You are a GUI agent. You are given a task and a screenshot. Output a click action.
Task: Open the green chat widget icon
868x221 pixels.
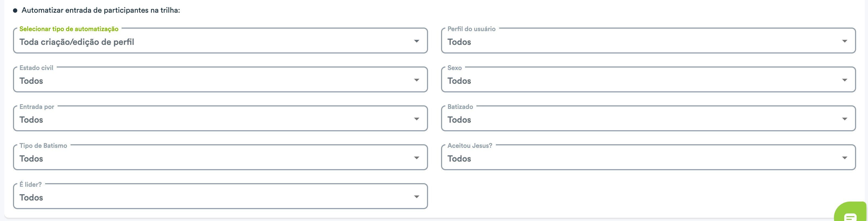tap(850, 212)
